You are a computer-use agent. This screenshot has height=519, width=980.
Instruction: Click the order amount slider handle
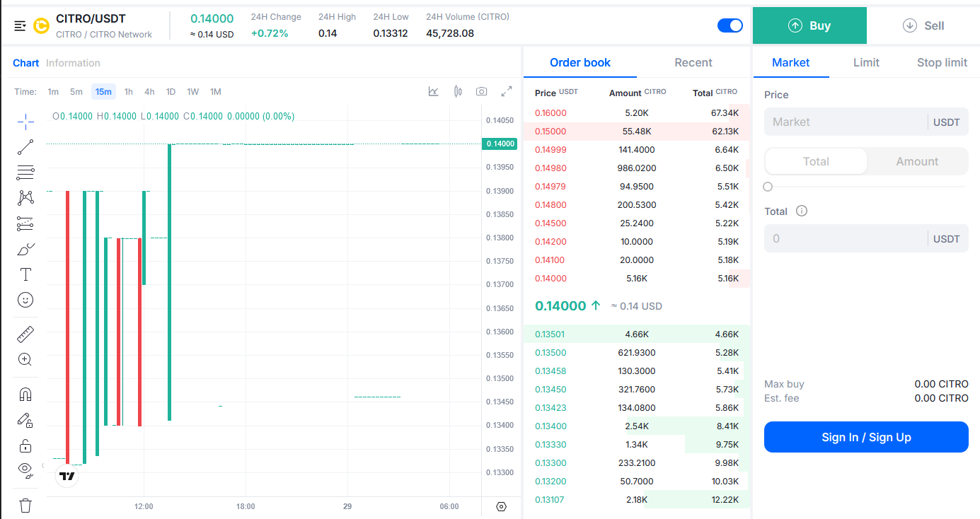tap(768, 187)
